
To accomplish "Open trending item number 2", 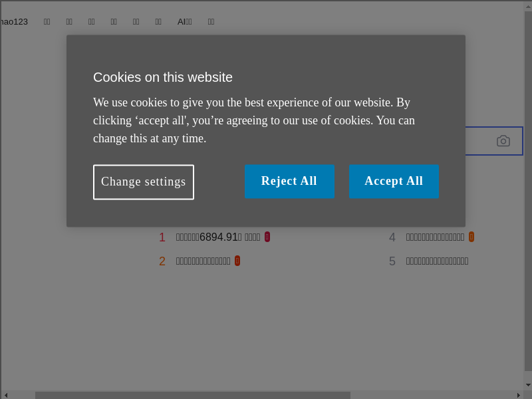I will click(x=203, y=261).
